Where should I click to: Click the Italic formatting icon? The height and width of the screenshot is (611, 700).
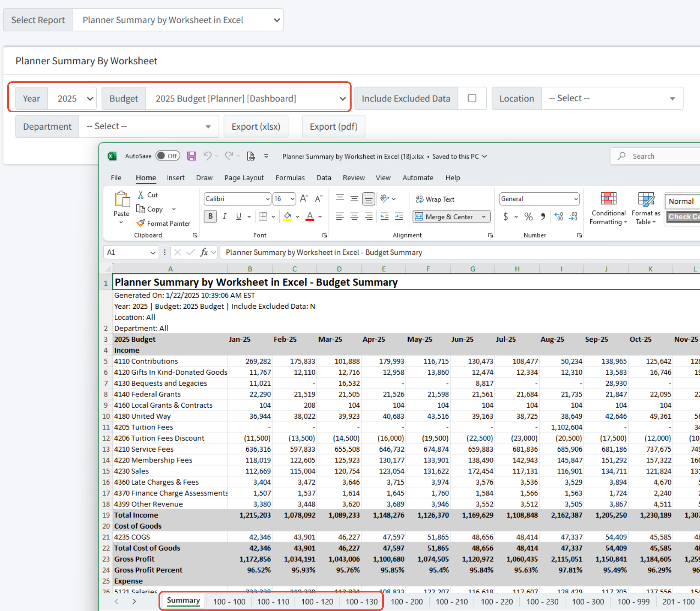224,217
